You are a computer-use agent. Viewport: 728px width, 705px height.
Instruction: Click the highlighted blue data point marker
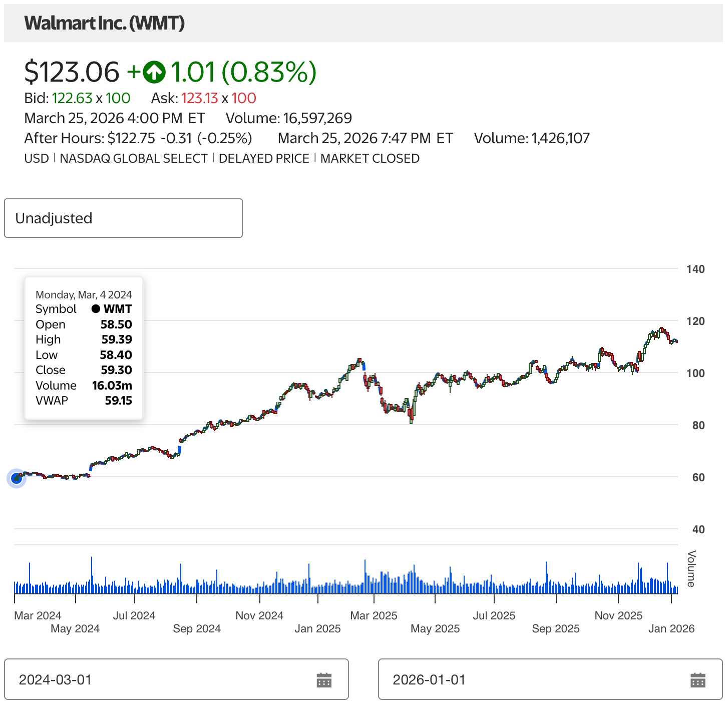coord(17,479)
